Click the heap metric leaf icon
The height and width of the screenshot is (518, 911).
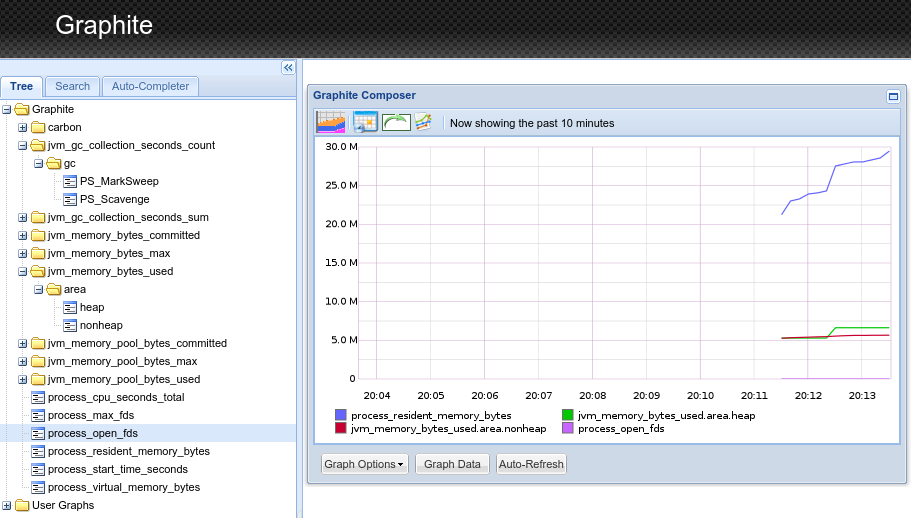[70, 308]
